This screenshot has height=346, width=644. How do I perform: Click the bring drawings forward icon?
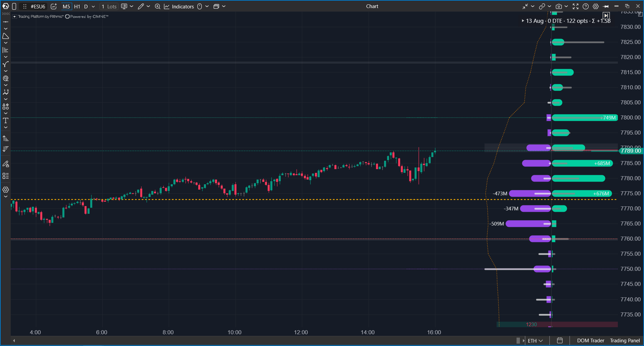6,138
